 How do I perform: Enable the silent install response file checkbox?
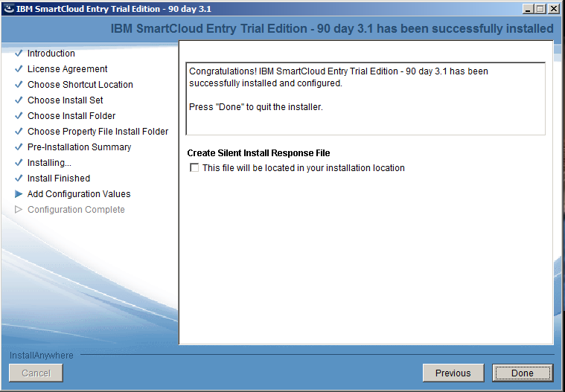[195, 168]
